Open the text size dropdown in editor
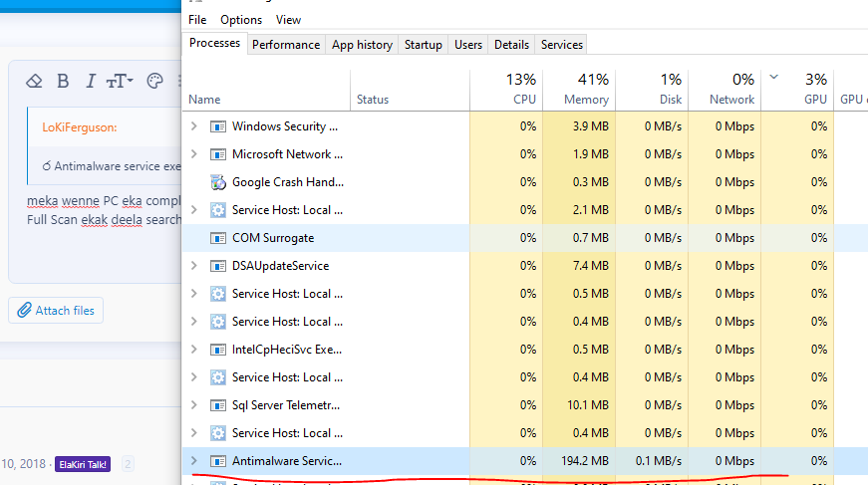This screenshot has width=868, height=485. click(x=119, y=82)
